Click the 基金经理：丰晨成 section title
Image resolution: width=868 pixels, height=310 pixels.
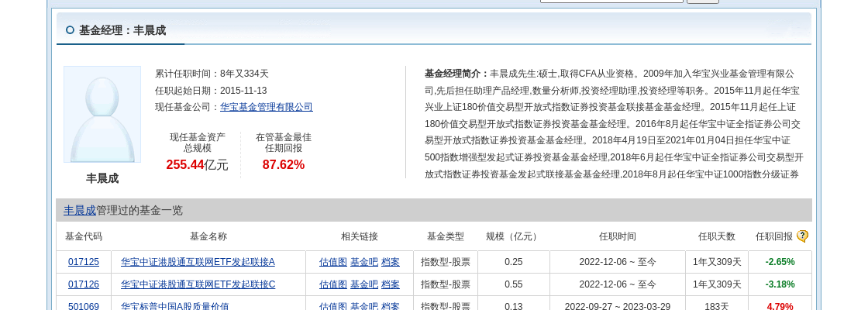pyautogui.click(x=122, y=30)
